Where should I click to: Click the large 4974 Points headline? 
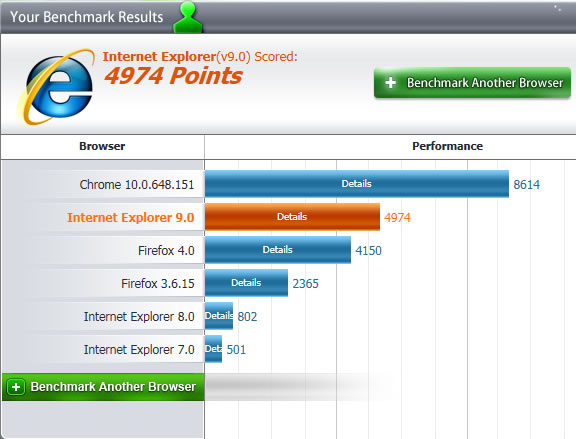point(173,76)
